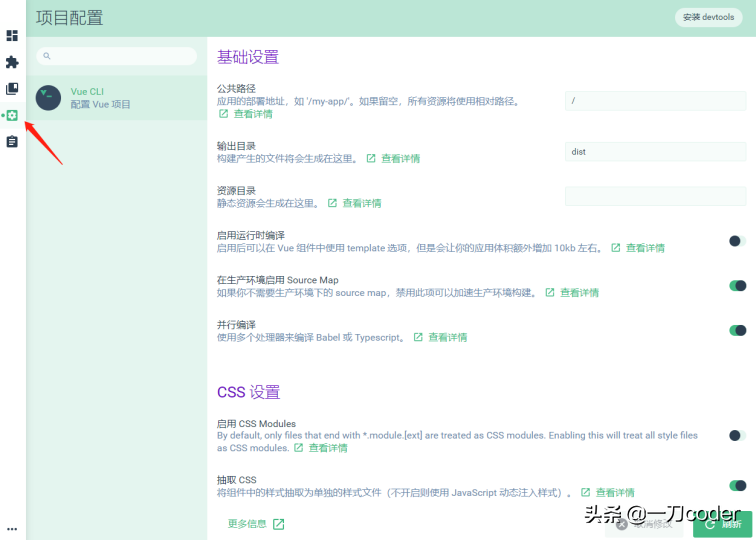756x540 pixels.
Task: Disable 在生产环境启用 Source Map switch
Action: 737,285
